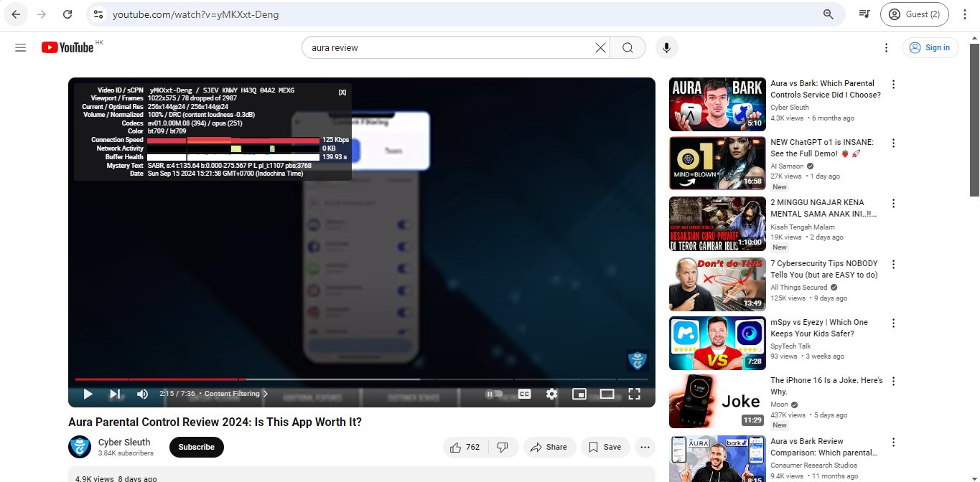Open 'NEW ChatGPT o1 is INSANE' thumbnail
This screenshot has width=980, height=482.
click(x=717, y=164)
